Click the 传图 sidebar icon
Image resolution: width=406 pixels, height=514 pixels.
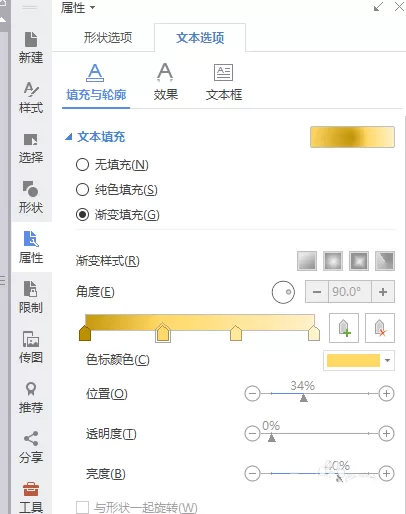click(x=31, y=347)
